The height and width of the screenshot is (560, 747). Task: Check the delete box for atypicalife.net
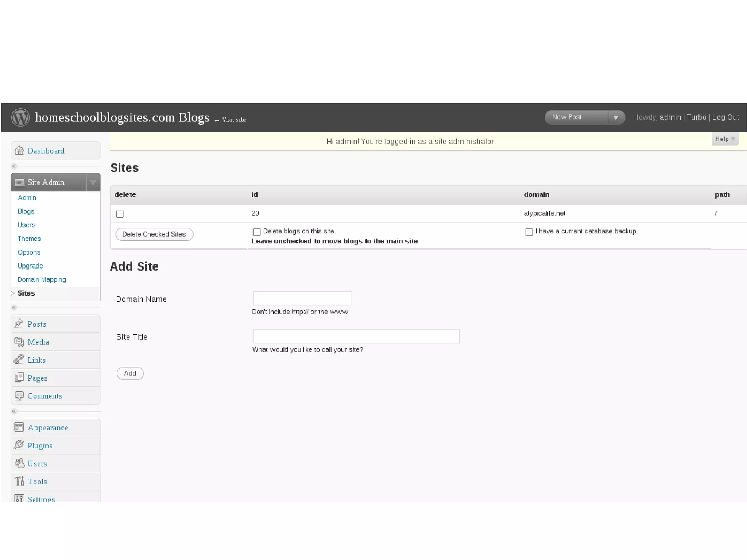(120, 214)
